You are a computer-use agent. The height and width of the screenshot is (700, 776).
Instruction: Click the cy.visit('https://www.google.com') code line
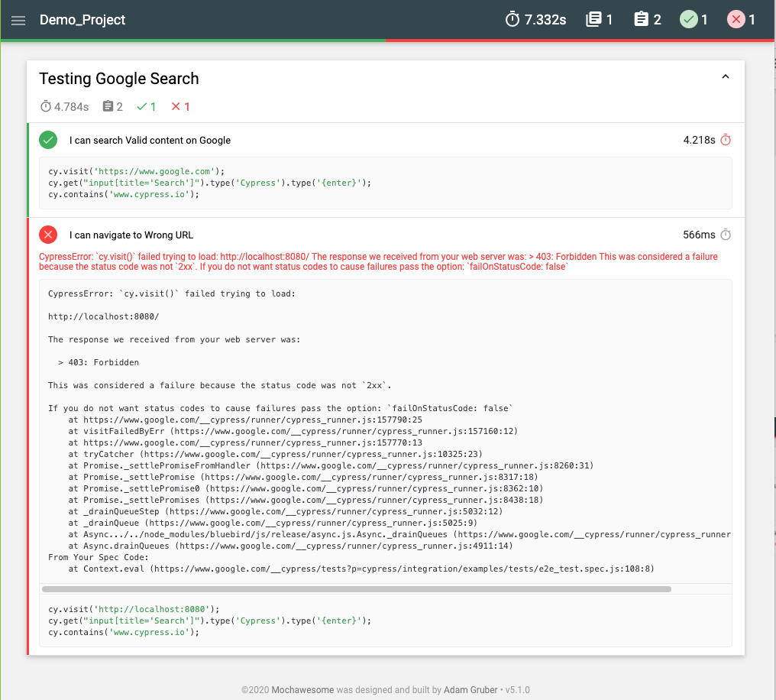coord(136,171)
